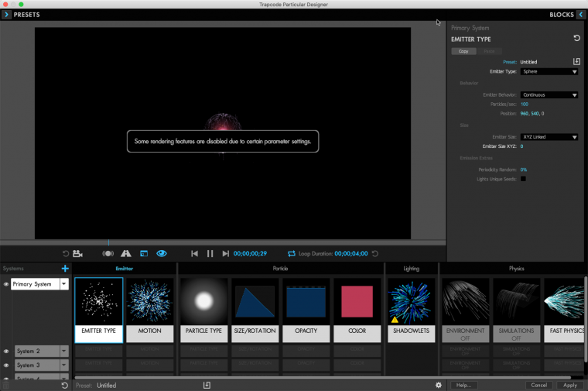Toggle the blue frame/window overlay icon

[144, 254]
